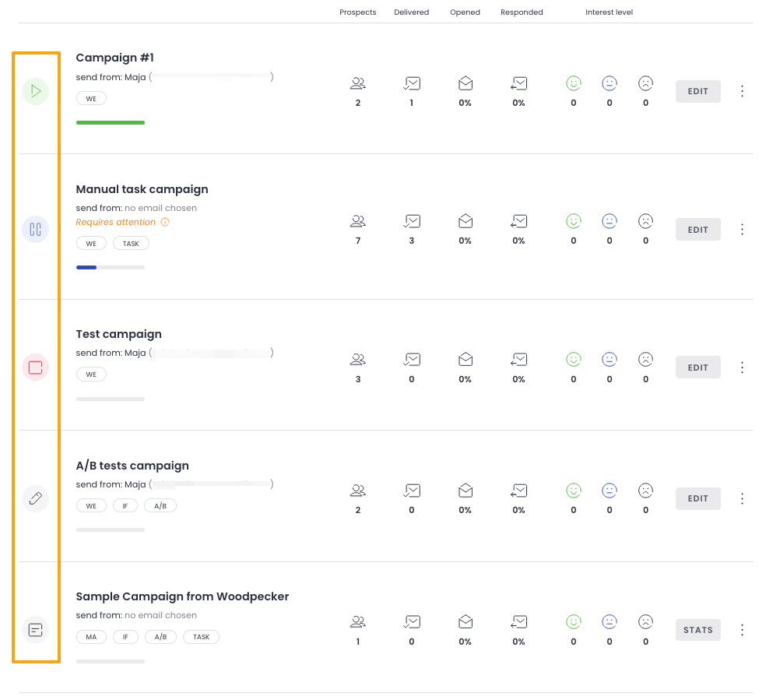
Task: Click the TASK tag on Manual task campaign
Action: (x=131, y=244)
